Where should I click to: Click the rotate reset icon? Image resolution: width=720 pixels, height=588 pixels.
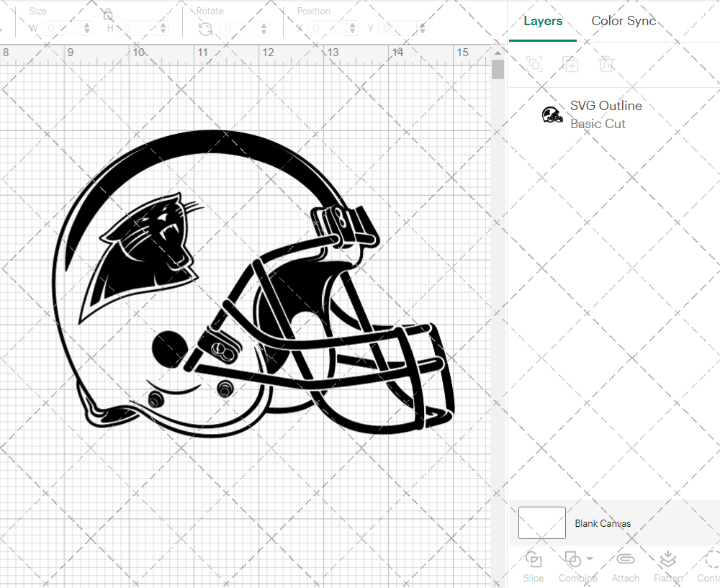205,29
